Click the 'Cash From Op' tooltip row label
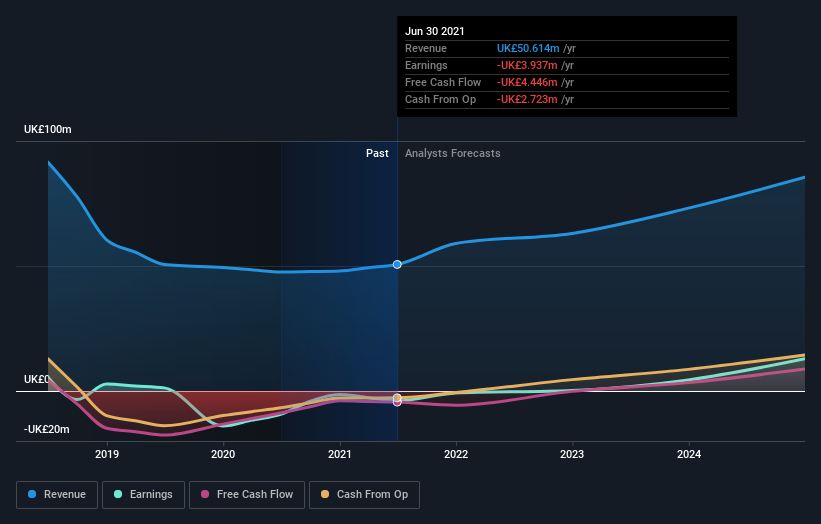 [440, 99]
